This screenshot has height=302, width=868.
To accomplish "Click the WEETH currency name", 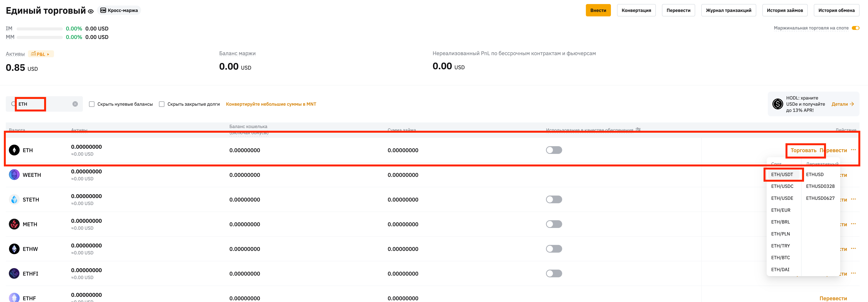I will 32,175.
